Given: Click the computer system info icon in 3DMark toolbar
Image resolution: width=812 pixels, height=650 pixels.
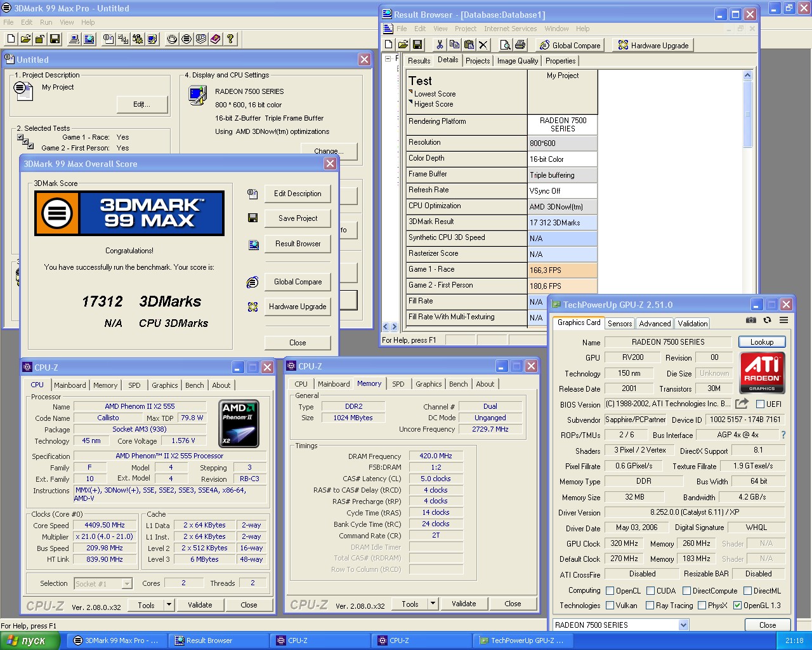Looking at the screenshot, I should tap(74, 39).
